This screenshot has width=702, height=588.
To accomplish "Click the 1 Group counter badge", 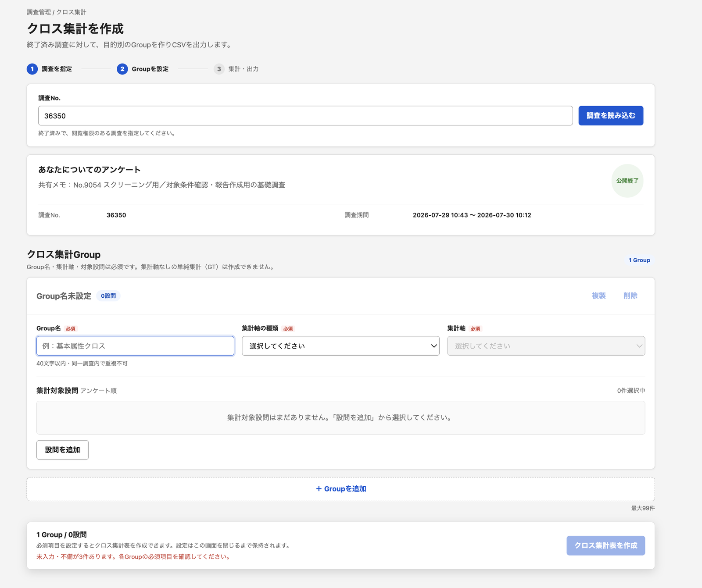I will tap(639, 260).
